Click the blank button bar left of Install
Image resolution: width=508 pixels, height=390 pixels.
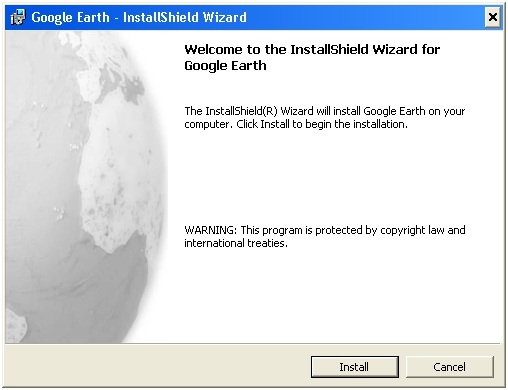pos(157,367)
